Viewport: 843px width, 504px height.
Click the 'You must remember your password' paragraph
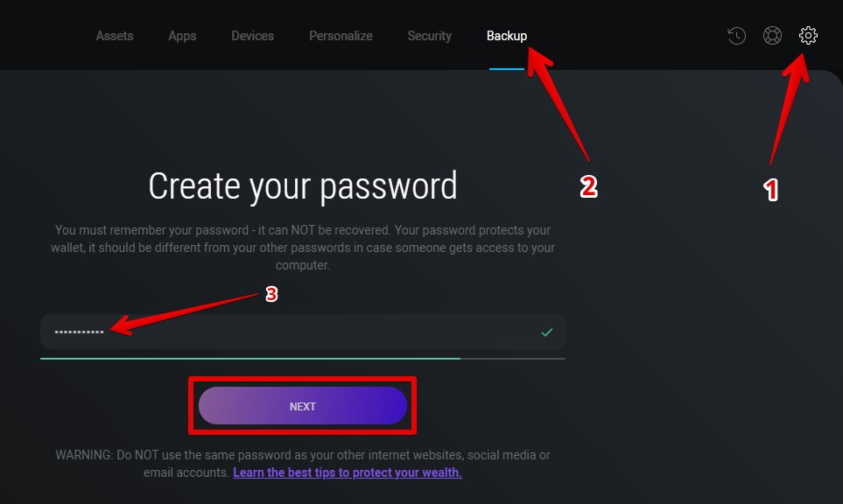(303, 248)
